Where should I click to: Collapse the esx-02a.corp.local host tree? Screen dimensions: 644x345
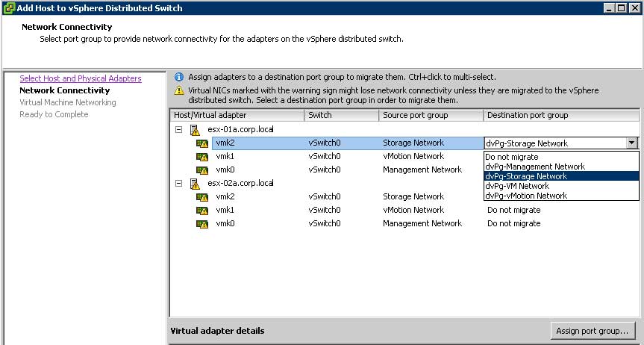coord(178,184)
